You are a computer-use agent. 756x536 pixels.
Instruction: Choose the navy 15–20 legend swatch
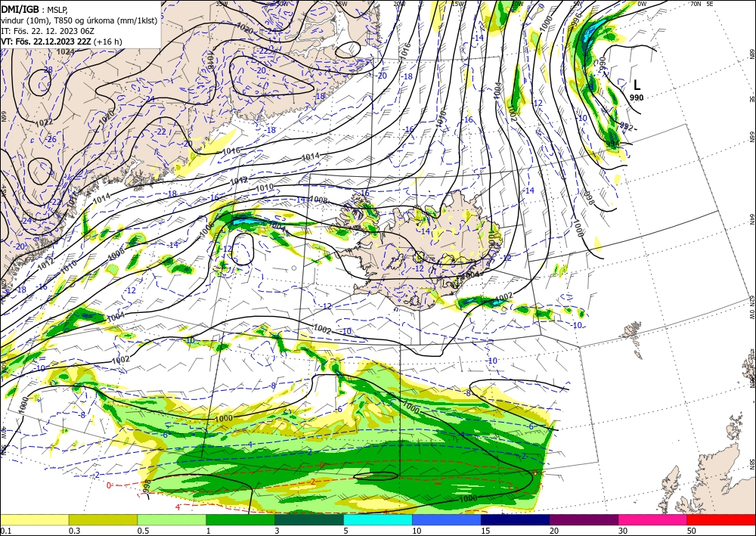tap(516, 519)
